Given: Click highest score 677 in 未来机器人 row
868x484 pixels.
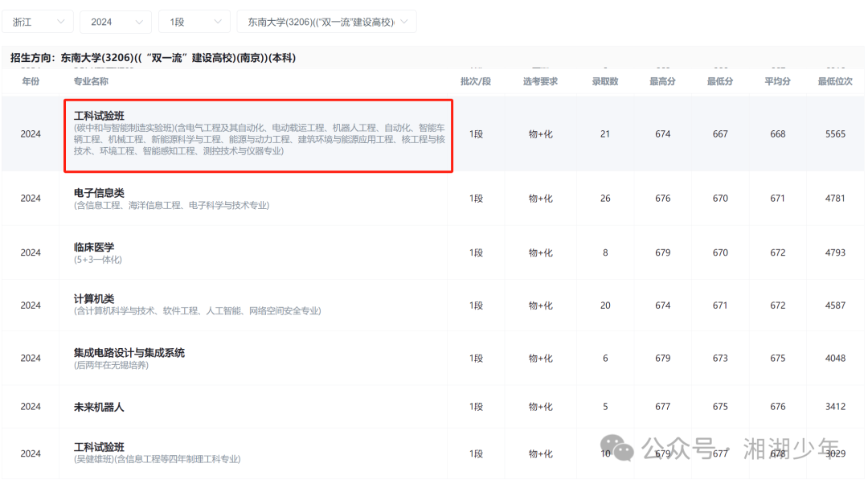Looking at the screenshot, I should (662, 407).
